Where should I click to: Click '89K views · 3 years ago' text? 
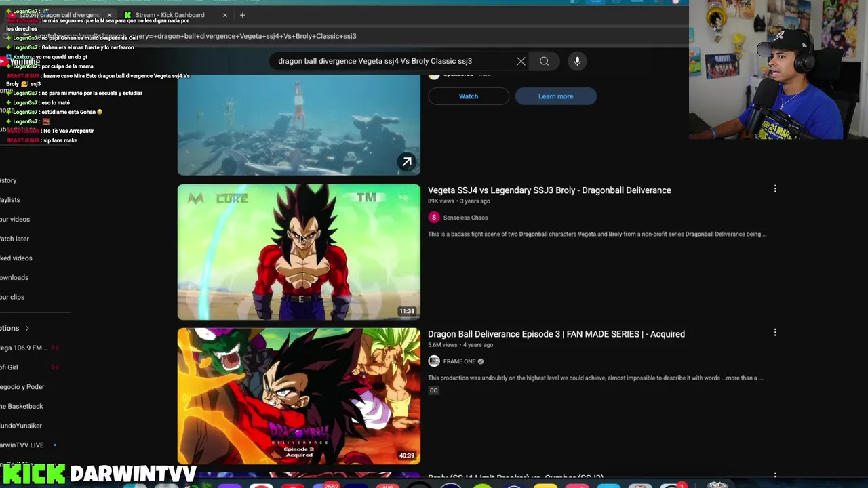point(459,201)
